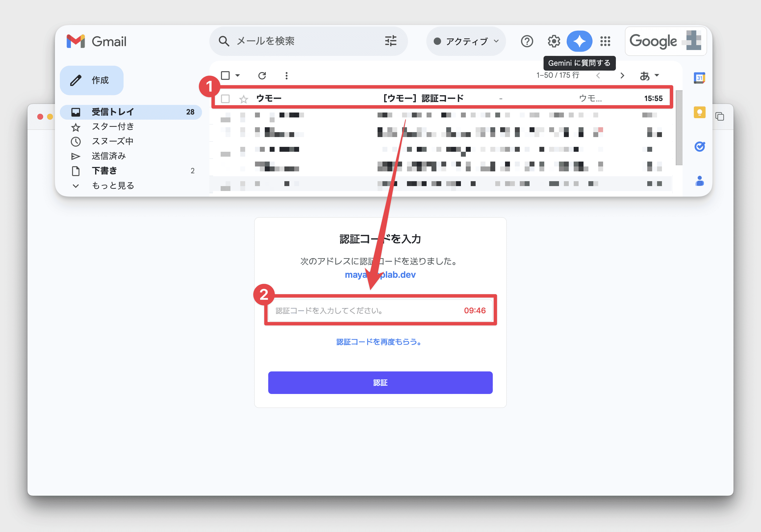Screen dimensions: 761x532
Task: Click the help question mark icon
Action: (527, 41)
